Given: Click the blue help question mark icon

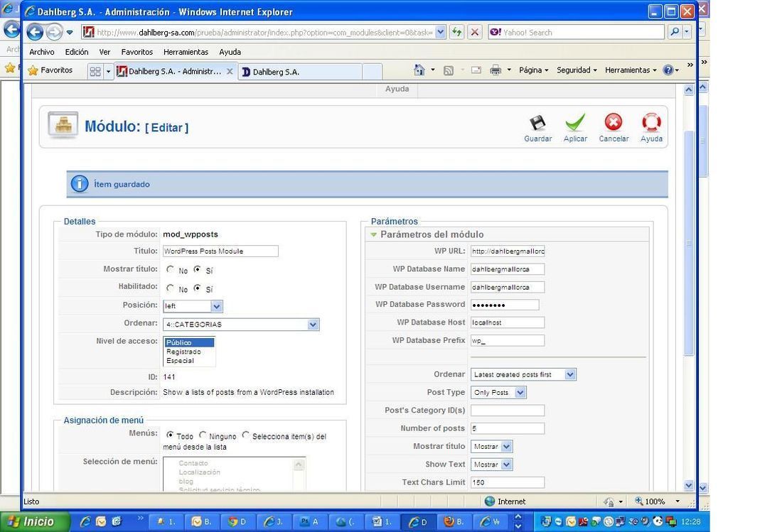Looking at the screenshot, I should click(x=668, y=70).
